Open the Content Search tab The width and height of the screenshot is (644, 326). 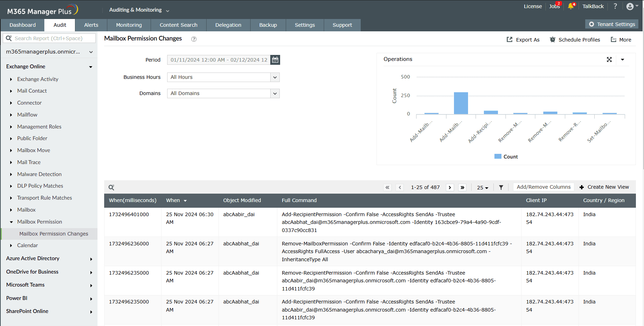coord(178,25)
